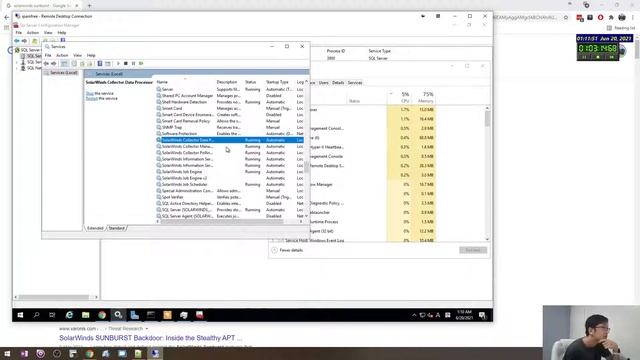Click Forward arrow in Services toolbar

[x=53, y=64]
